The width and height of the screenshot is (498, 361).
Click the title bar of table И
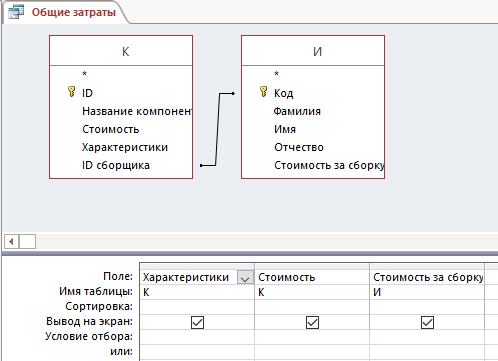[x=313, y=51]
